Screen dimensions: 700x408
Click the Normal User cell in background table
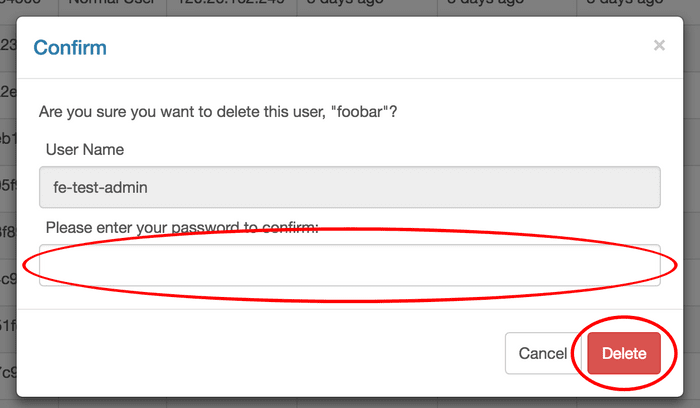(x=112, y=4)
